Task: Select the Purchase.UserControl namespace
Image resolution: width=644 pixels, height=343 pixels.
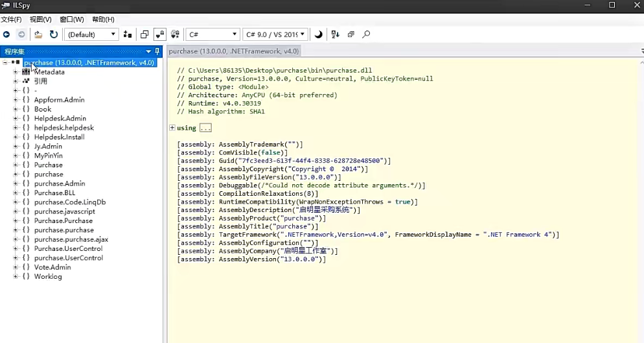Action: (x=68, y=248)
